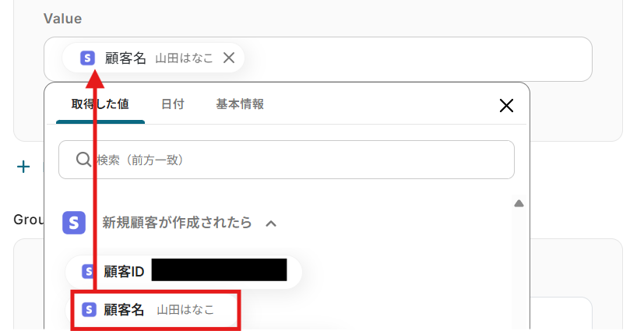This screenshot has width=644, height=331.
Task: Remove the 顧客名 chip from the Value field
Action: click(x=229, y=58)
